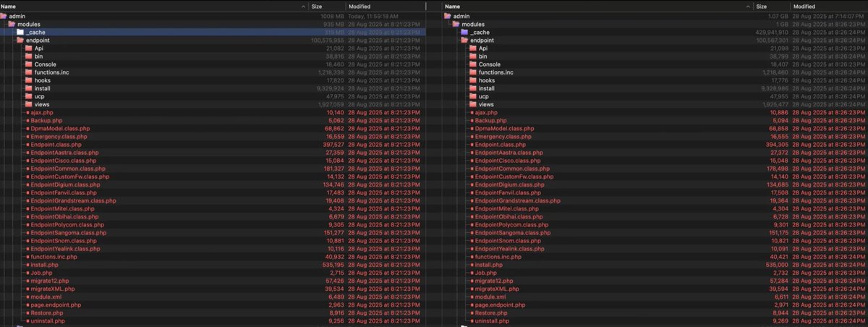Click the hooks folder icon in left pane
868x327 pixels.
coord(29,80)
